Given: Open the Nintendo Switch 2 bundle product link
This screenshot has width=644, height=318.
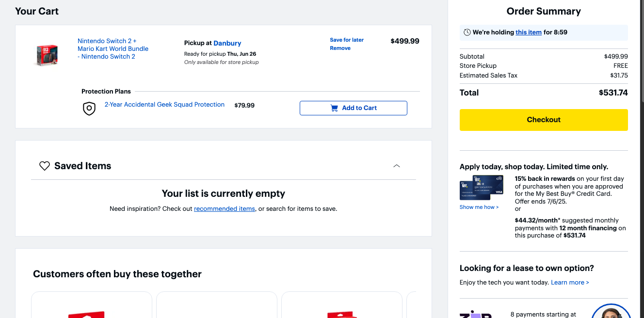Looking at the screenshot, I should pyautogui.click(x=113, y=49).
